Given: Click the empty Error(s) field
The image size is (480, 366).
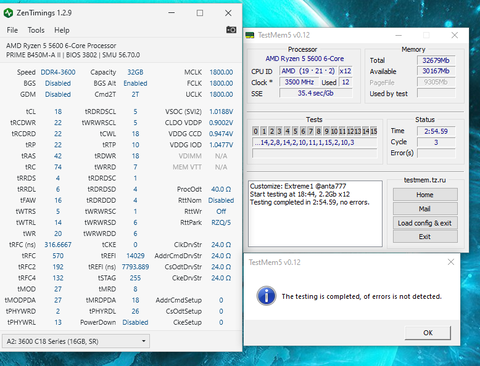Looking at the screenshot, I should pos(436,153).
